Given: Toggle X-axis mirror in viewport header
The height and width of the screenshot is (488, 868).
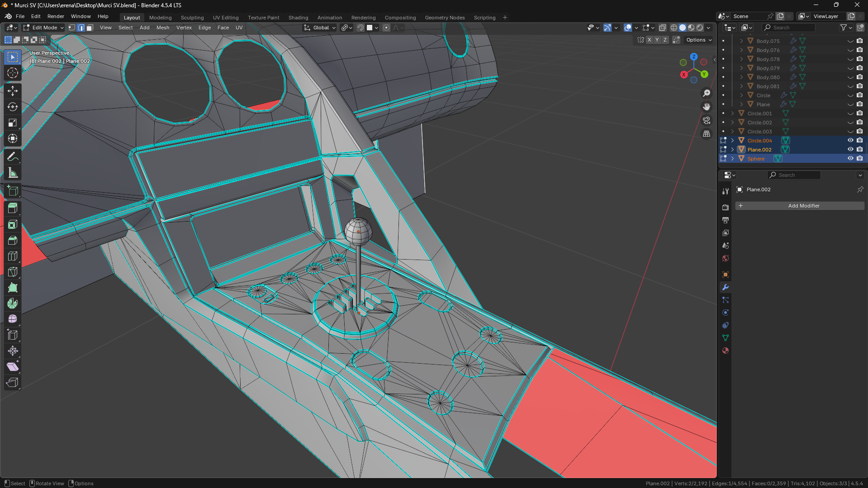Looking at the screenshot, I should click(650, 40).
